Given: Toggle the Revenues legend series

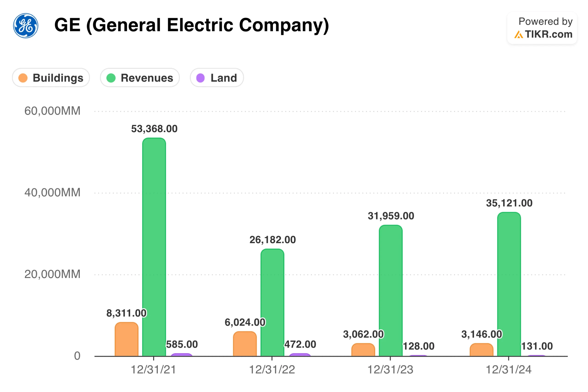Looking at the screenshot, I should [139, 78].
